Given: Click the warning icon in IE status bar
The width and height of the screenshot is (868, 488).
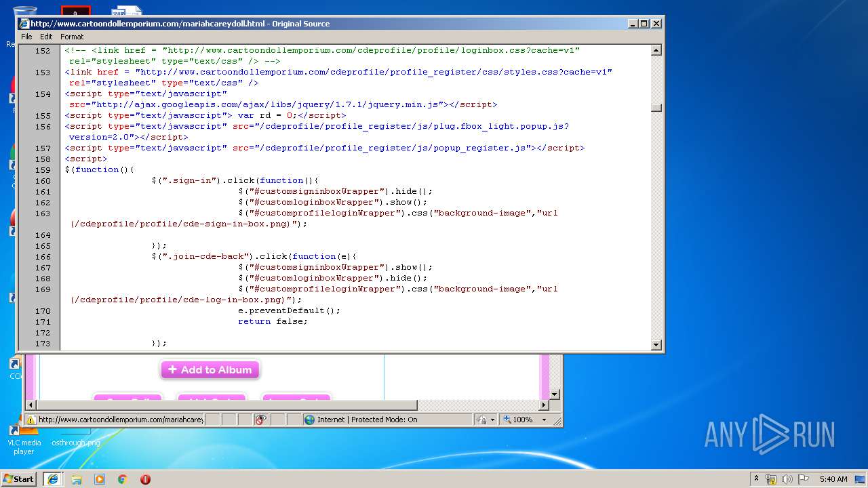Looking at the screenshot, I should click(31, 420).
